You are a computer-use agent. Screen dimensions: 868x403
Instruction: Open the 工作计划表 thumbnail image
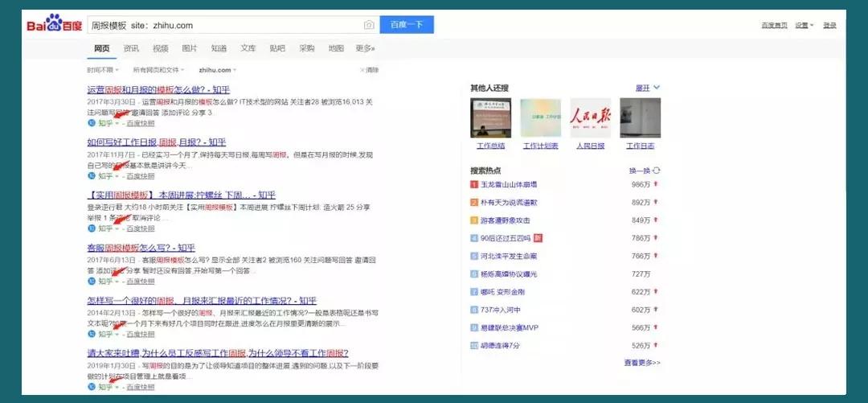540,117
